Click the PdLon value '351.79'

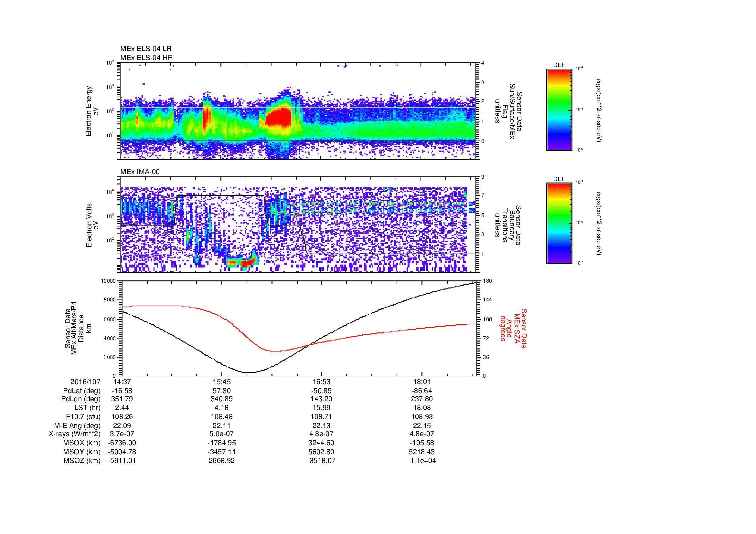point(122,399)
